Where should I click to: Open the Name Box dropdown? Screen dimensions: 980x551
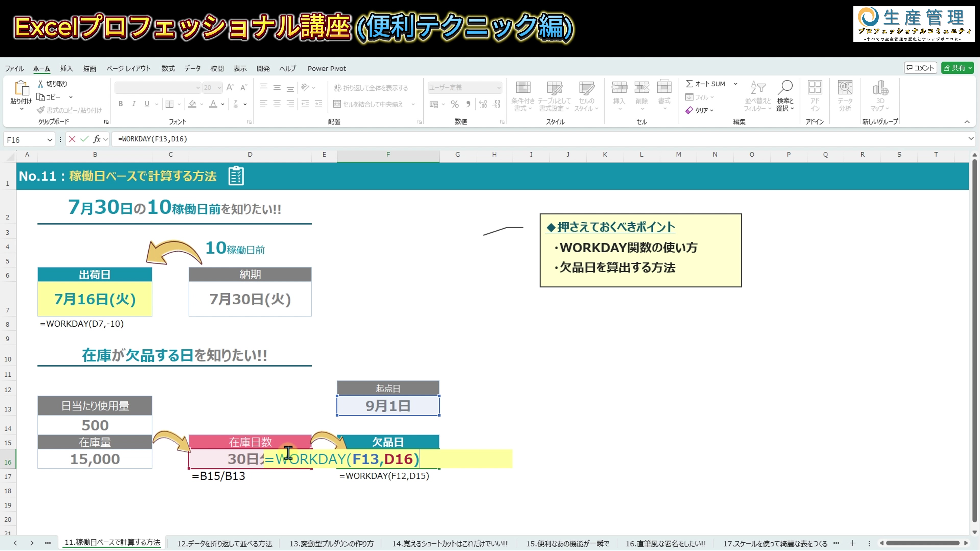pyautogui.click(x=50, y=140)
